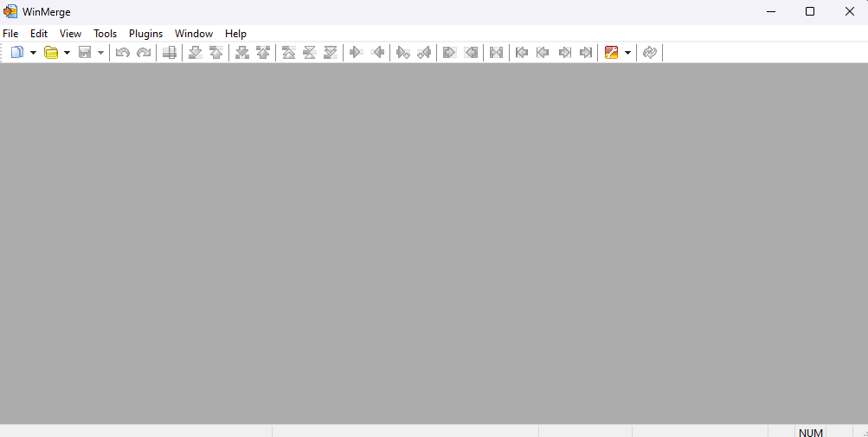Click the Next Difference down-arrow icon
Viewport: 868px width, 437px height.
point(196,53)
